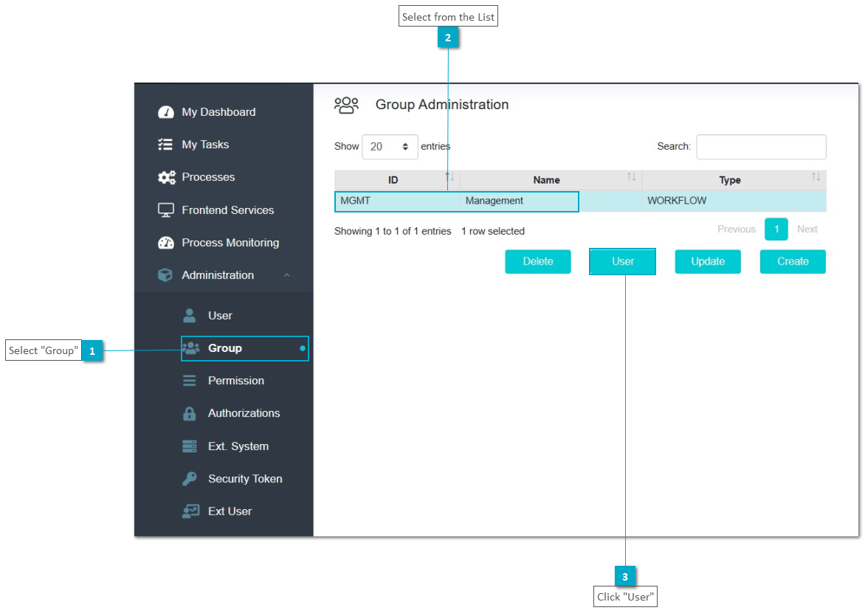Image resolution: width=865 pixels, height=616 pixels.
Task: Sort table by ID column arrows
Action: (449, 176)
